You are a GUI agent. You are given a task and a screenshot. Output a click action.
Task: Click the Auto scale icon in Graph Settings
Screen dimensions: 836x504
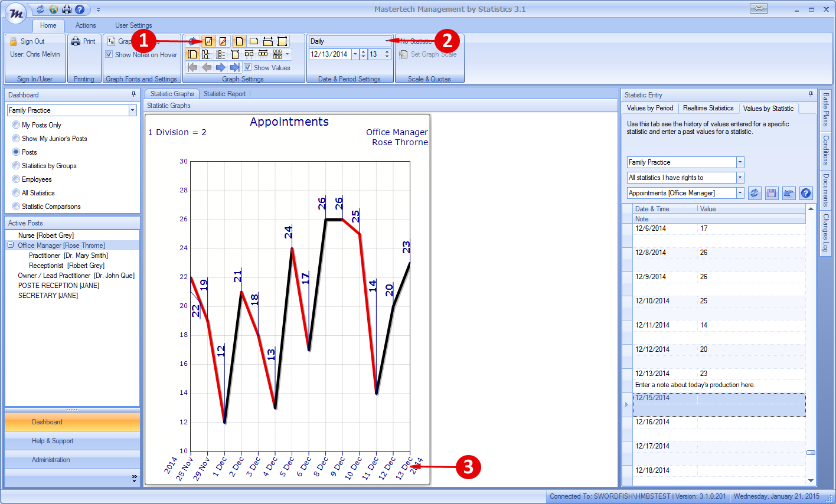click(x=277, y=54)
